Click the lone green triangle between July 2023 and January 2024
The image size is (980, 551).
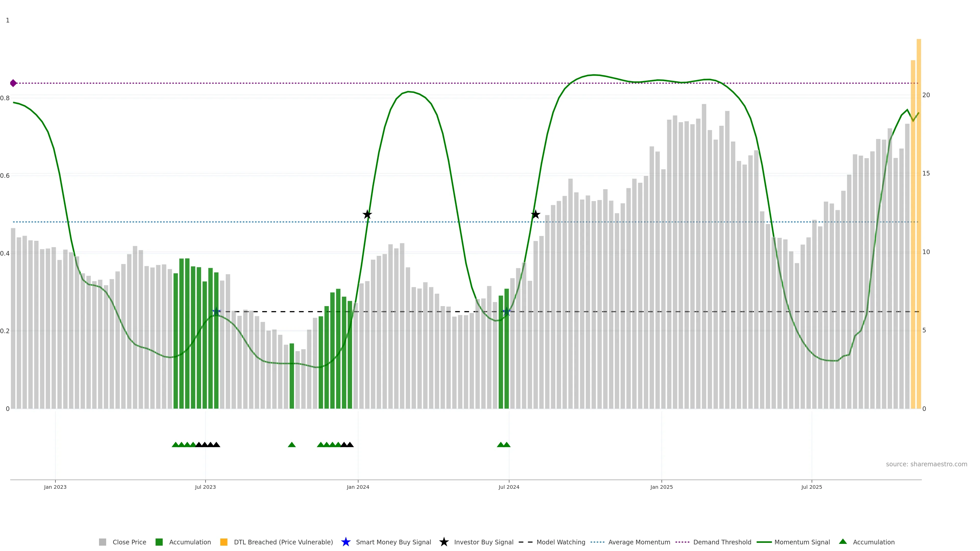click(x=292, y=445)
